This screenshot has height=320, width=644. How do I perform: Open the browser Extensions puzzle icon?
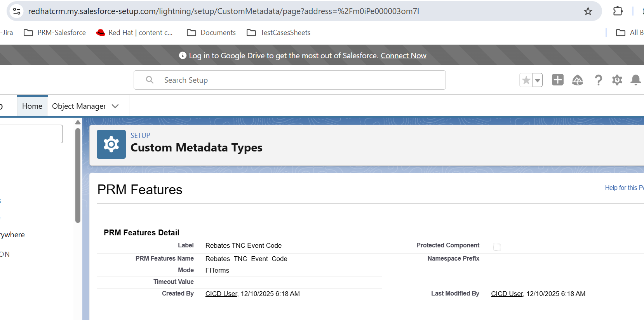[x=618, y=11]
